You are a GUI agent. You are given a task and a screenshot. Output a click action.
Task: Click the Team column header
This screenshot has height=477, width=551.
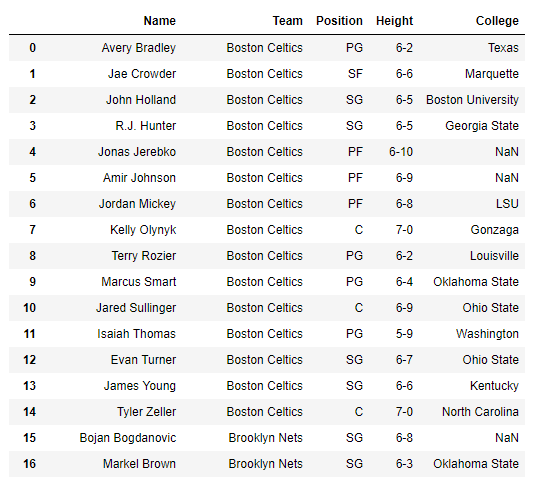click(287, 21)
